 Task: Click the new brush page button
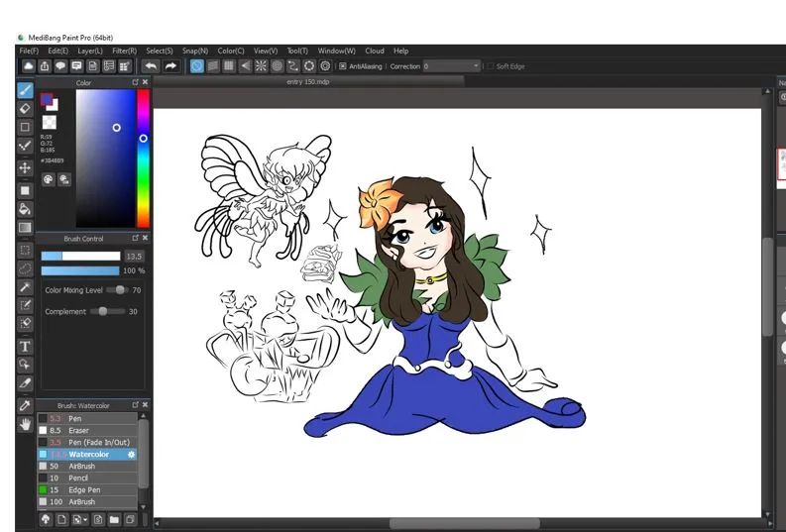[61, 519]
